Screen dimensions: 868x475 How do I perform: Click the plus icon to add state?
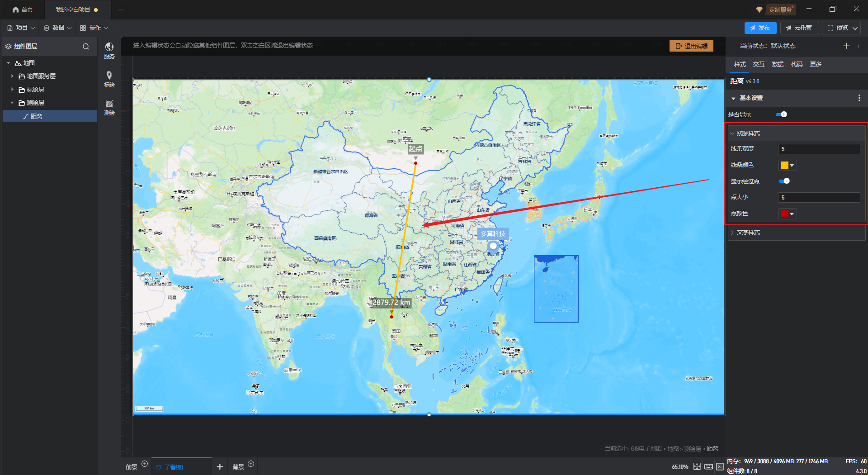pos(846,46)
